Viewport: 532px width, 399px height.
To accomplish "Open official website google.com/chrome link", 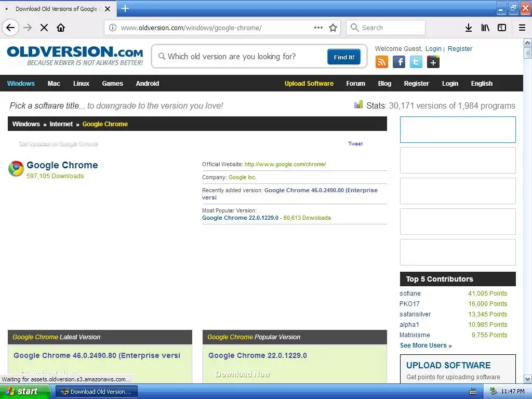I will [x=285, y=164].
